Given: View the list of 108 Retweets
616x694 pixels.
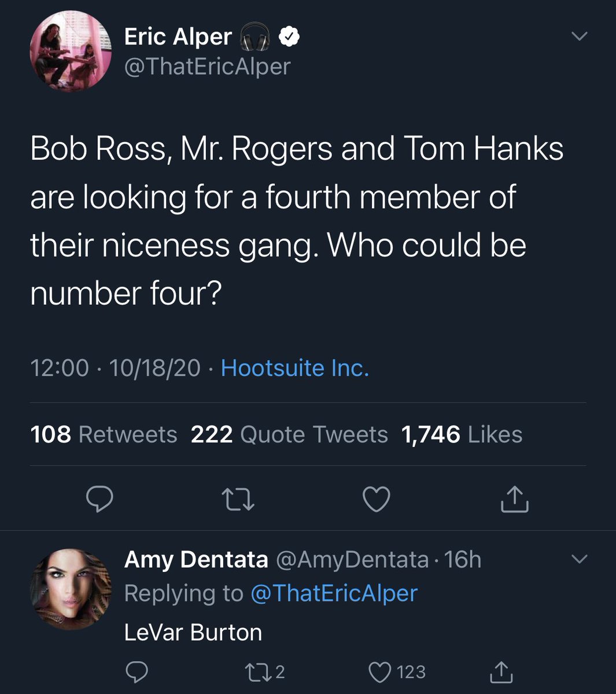Looking at the screenshot, I should tap(104, 434).
